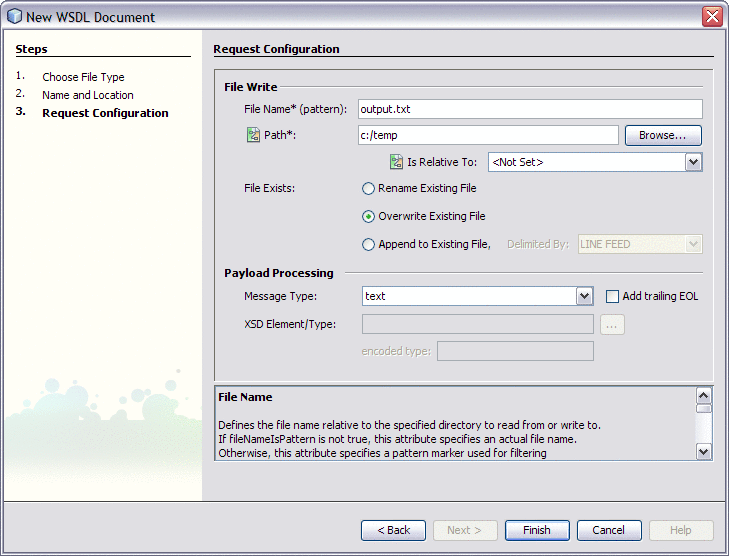Click the 'Choose File Type' step
Viewport: 729px width, 556px height.
(x=83, y=77)
